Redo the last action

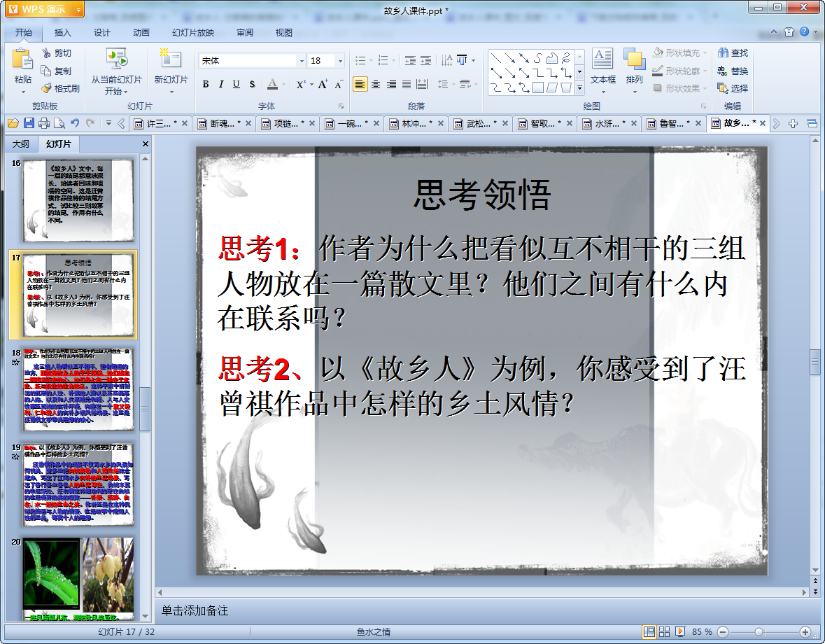pyautogui.click(x=90, y=123)
